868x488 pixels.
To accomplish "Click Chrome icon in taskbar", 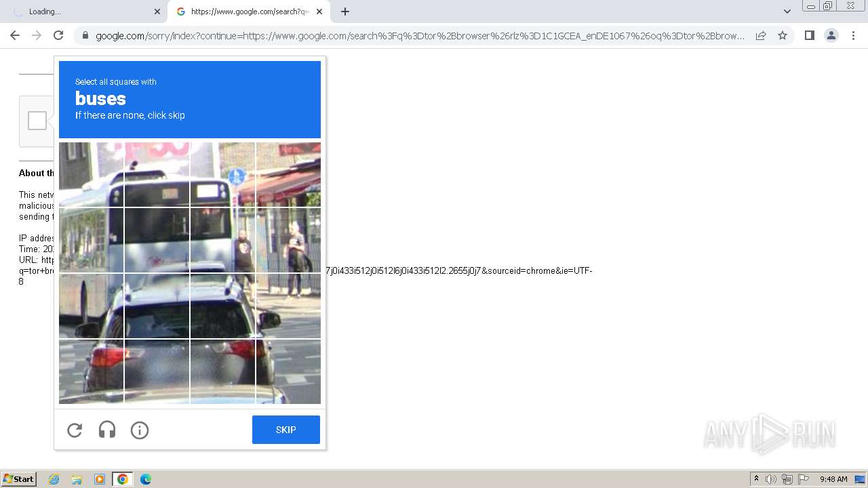I will (123, 479).
